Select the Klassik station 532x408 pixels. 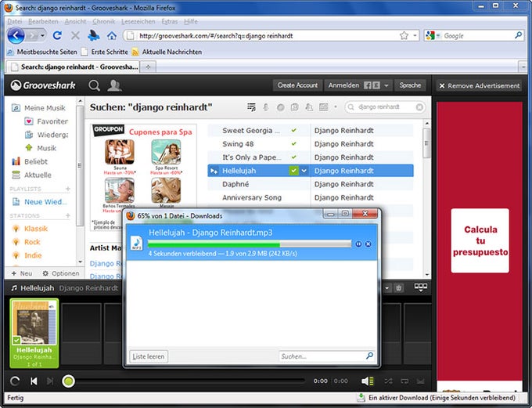click(36, 229)
